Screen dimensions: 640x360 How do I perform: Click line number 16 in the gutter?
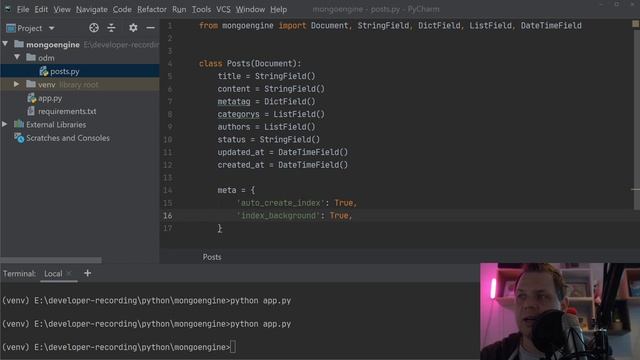[168, 216]
